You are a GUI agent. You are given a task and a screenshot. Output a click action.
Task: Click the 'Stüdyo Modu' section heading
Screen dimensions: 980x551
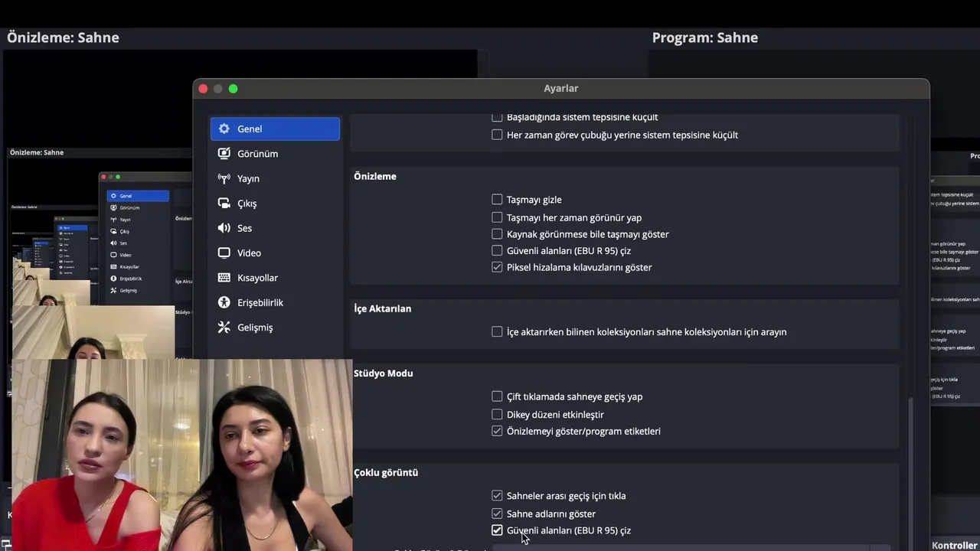[383, 373]
